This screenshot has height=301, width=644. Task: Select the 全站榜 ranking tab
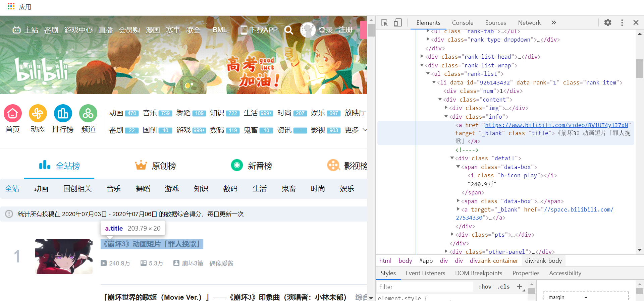pos(59,166)
